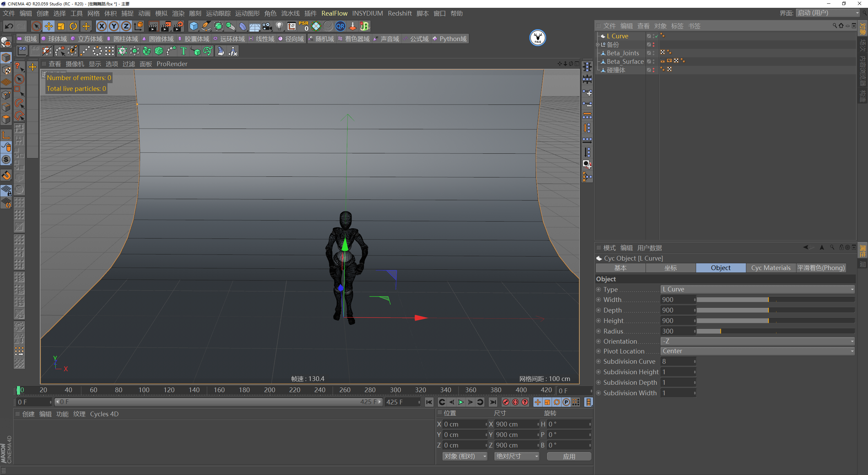This screenshot has width=868, height=475.
Task: Open the Type dropdown showing L Curve
Action: coord(757,289)
